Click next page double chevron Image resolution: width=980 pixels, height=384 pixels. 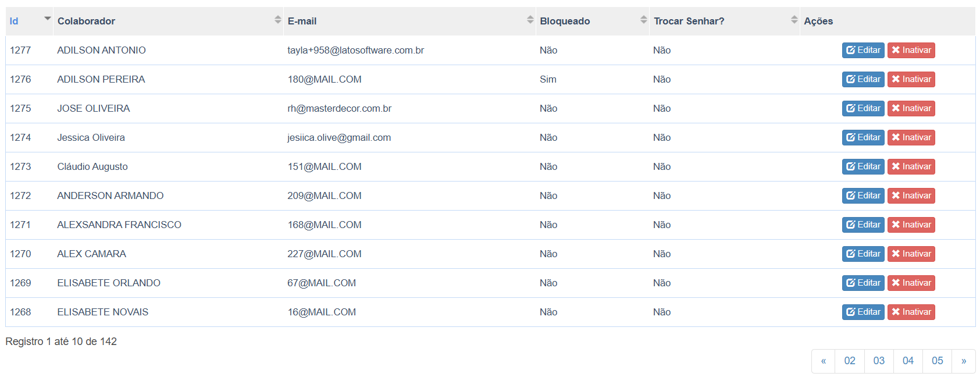964,361
